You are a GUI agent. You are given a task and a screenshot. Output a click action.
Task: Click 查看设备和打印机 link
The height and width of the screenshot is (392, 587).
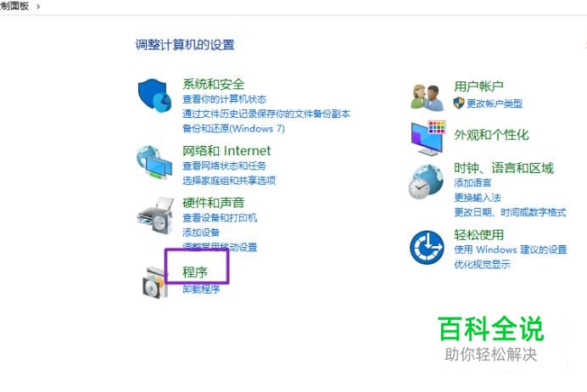click(220, 217)
